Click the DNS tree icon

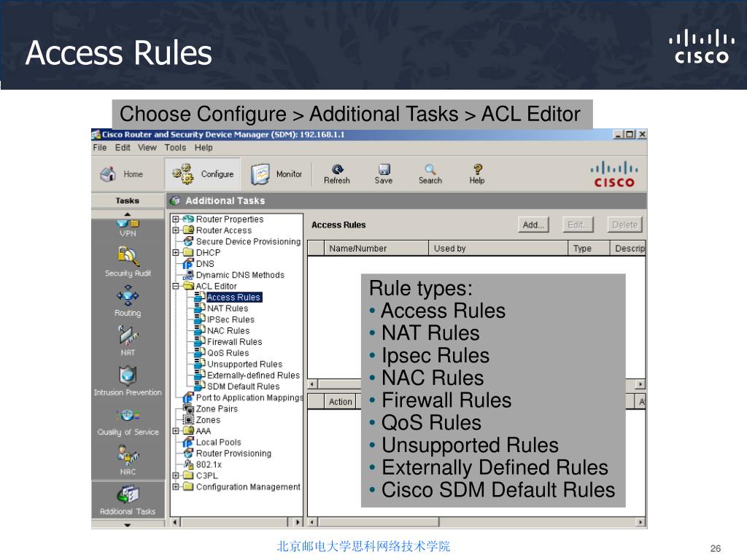[x=188, y=264]
